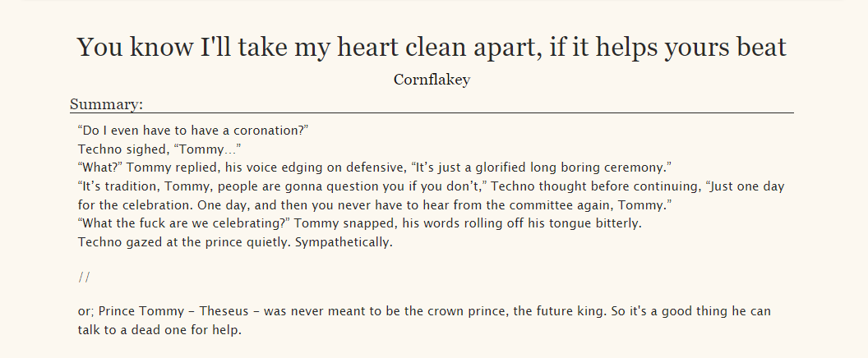
Task: Click the line starting "or; Prince Tommy"
Action: tap(424, 311)
